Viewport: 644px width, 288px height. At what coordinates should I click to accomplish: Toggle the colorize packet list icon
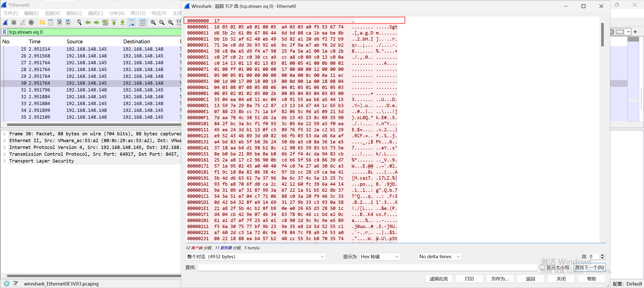tap(142, 22)
